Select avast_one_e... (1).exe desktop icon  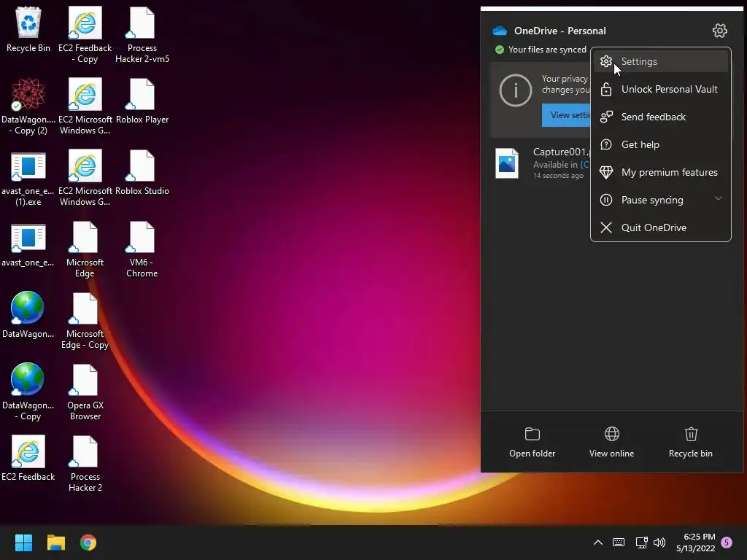pyautogui.click(x=28, y=178)
